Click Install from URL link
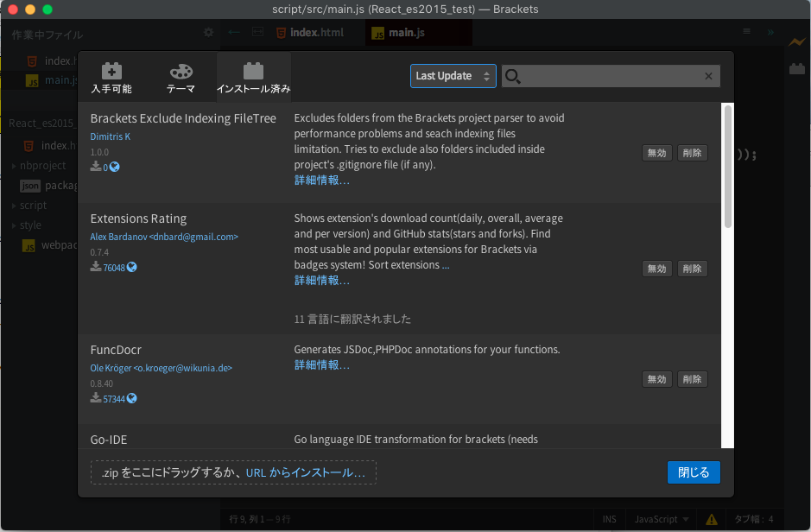Viewport: 811px width, 532px height. pyautogui.click(x=305, y=472)
